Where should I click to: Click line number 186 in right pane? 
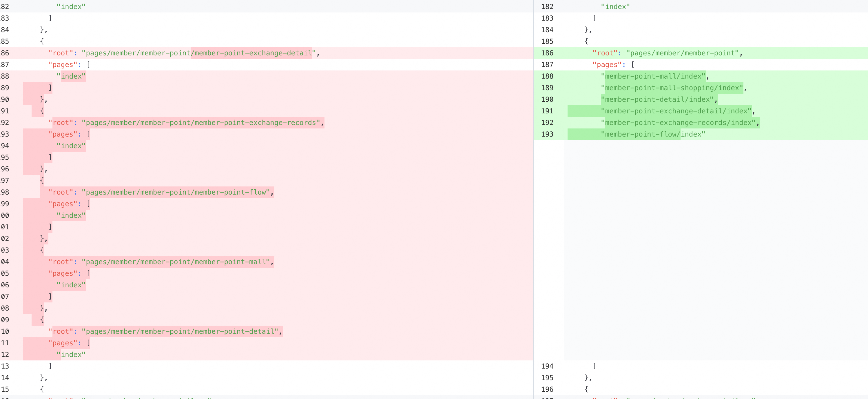point(547,53)
